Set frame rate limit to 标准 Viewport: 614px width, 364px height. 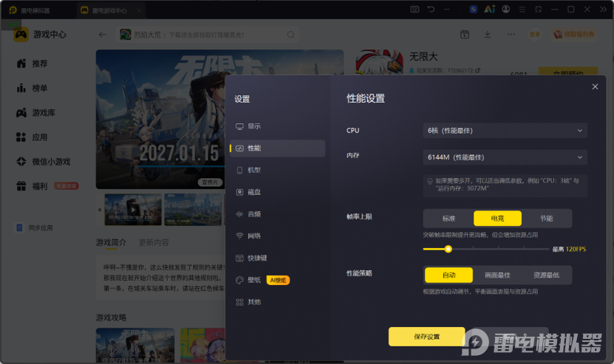[x=448, y=219]
